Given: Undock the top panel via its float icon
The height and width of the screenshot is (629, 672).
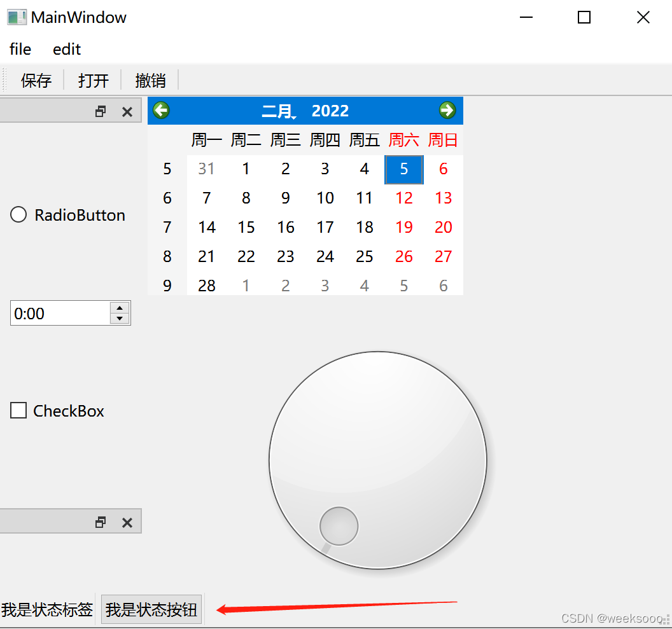Looking at the screenshot, I should (100, 111).
